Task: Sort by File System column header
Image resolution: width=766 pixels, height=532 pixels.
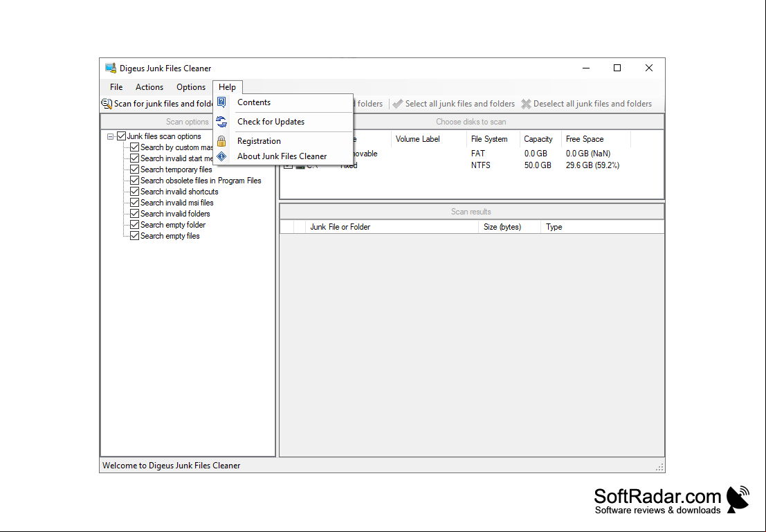Action: pyautogui.click(x=493, y=139)
